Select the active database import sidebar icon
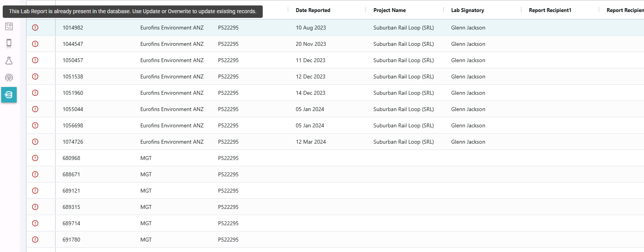Viewport: 644px width, 252px height. [x=9, y=95]
